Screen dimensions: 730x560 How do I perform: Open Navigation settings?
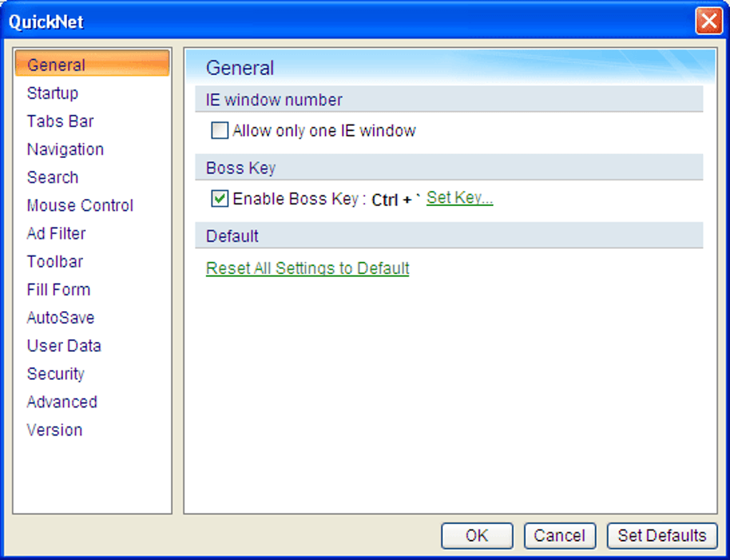pyautogui.click(x=65, y=149)
